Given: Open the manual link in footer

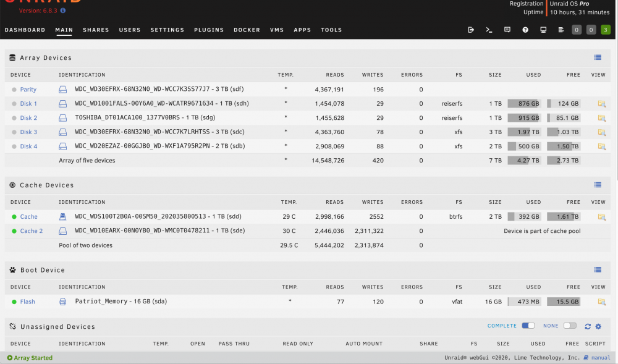Looking at the screenshot, I should coord(600,358).
